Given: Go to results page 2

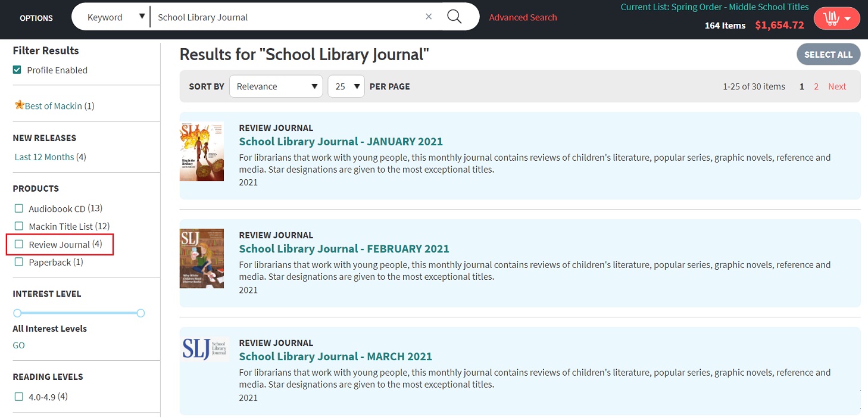Looking at the screenshot, I should point(816,86).
